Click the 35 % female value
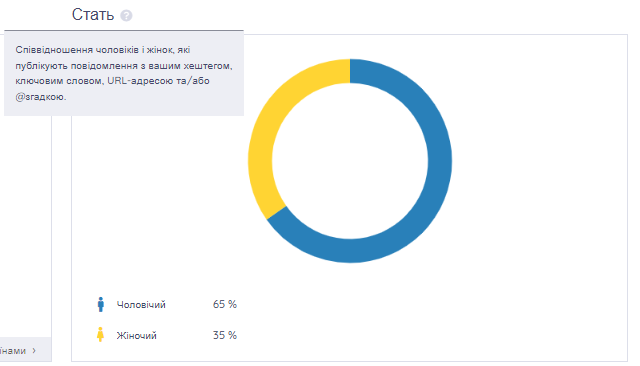 tap(224, 335)
